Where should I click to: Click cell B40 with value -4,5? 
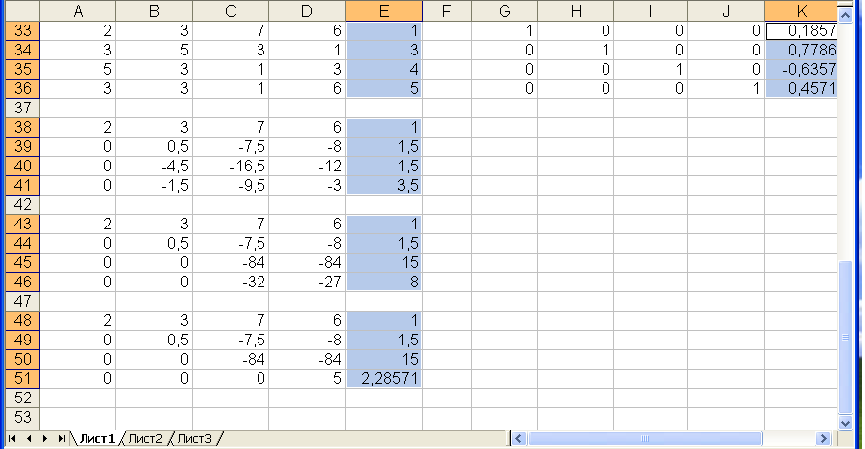154,166
